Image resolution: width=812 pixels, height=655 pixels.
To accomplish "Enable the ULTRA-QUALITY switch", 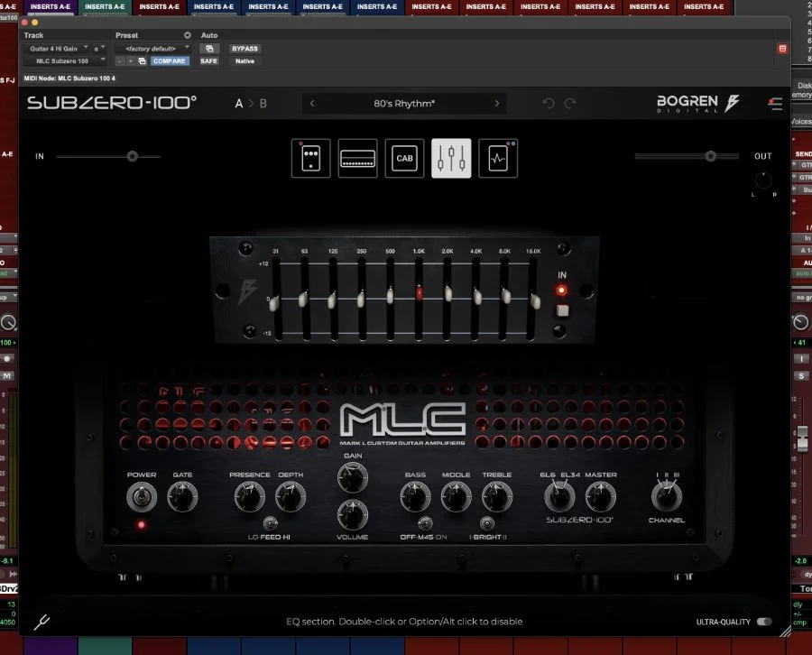I will click(764, 622).
